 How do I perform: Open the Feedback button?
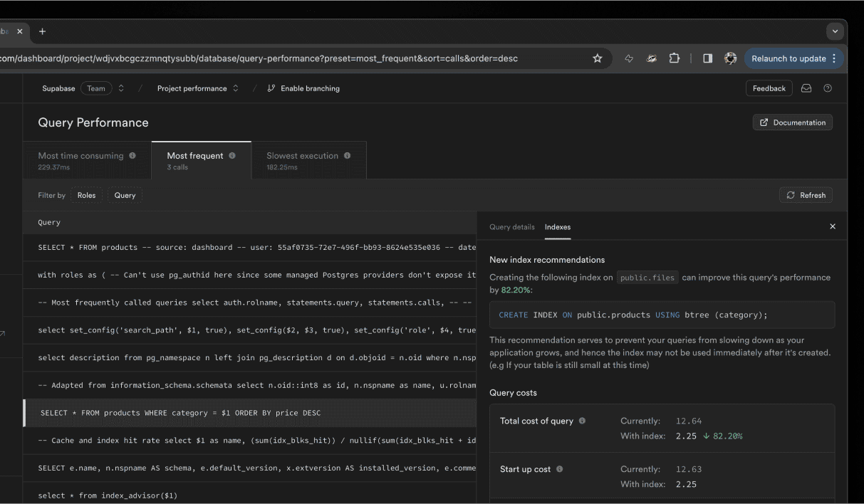pos(769,88)
